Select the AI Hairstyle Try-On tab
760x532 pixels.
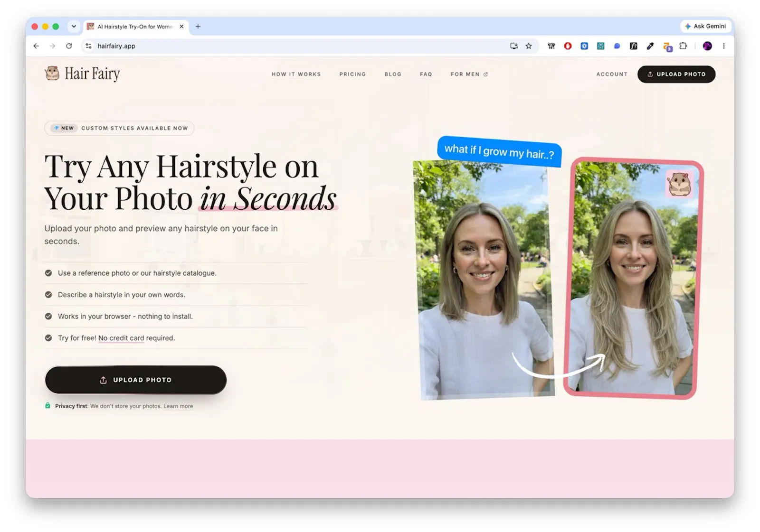point(136,27)
